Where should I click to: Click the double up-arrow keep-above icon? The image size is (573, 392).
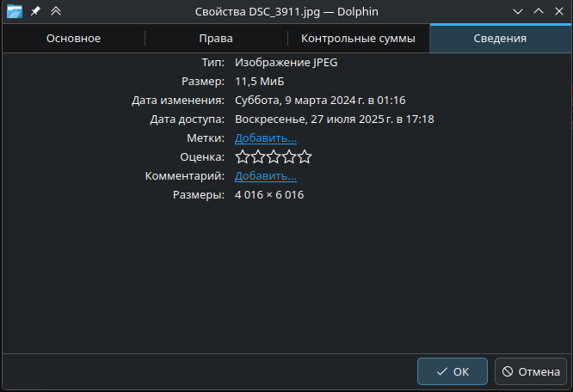pyautogui.click(x=56, y=11)
